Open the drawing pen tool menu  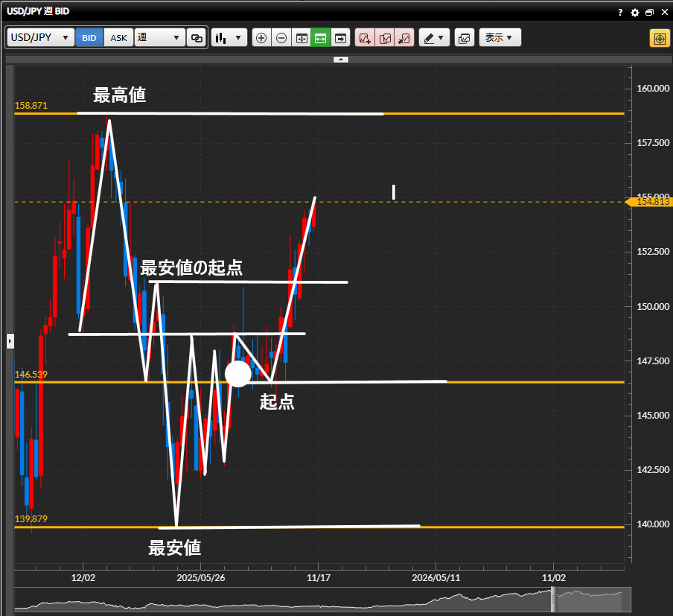(434, 38)
